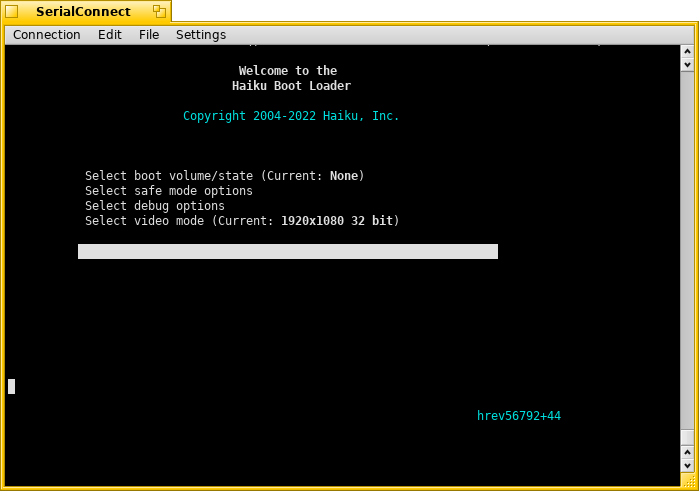Open the Connection menu
Viewport: 699px width, 491px height.
point(47,35)
